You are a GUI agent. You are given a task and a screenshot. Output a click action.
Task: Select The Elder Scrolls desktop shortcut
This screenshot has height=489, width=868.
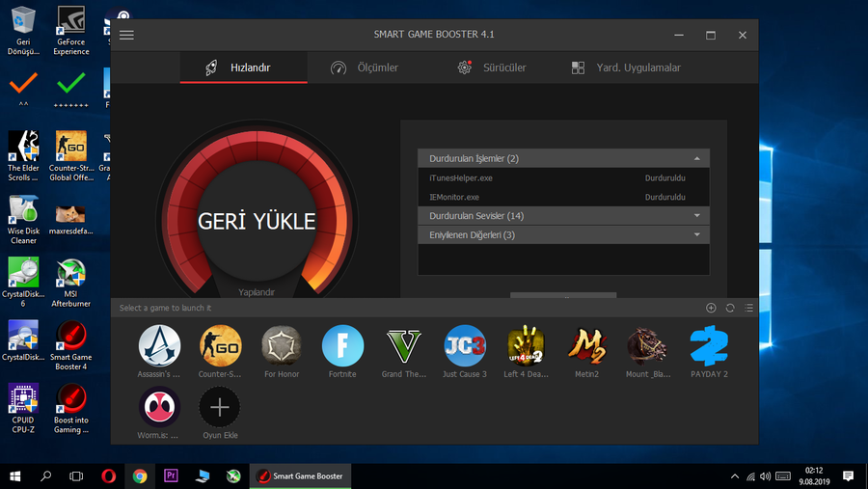pyautogui.click(x=23, y=156)
